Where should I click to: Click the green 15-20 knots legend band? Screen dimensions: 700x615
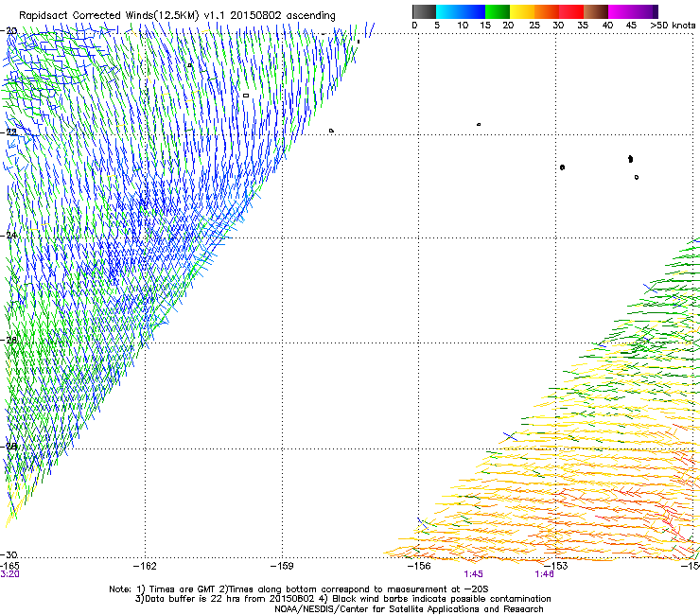pos(498,11)
